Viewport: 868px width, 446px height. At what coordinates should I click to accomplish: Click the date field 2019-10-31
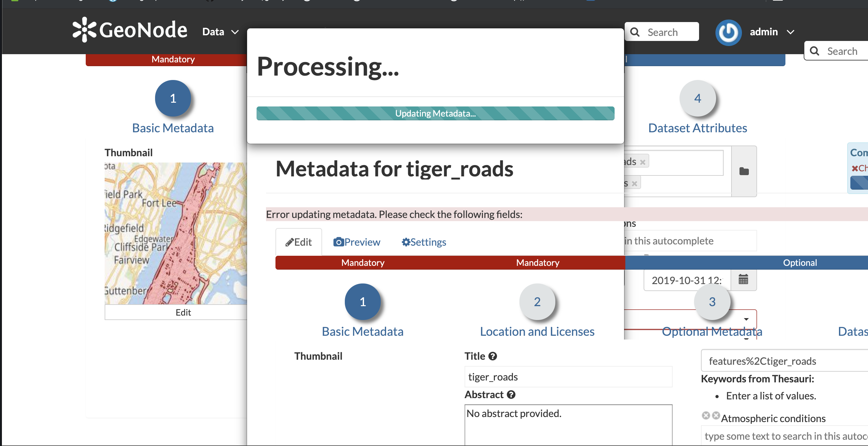click(x=687, y=280)
